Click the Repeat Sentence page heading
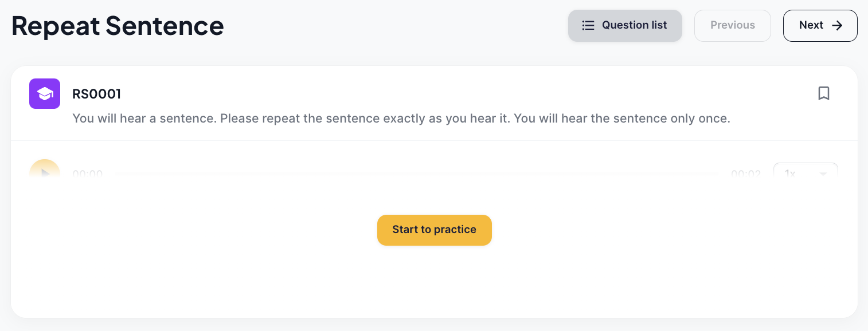868x331 pixels. [x=118, y=26]
